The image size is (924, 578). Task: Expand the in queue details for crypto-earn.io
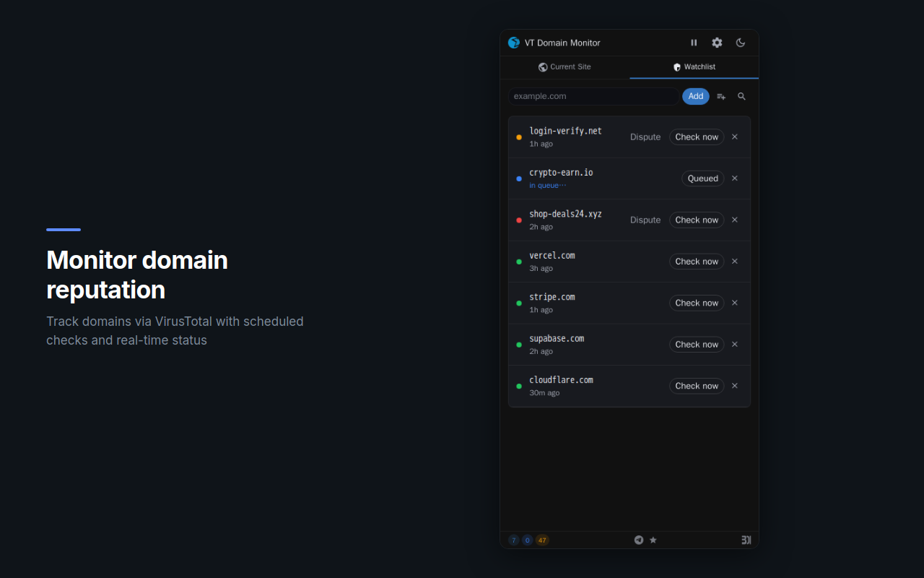coord(548,185)
